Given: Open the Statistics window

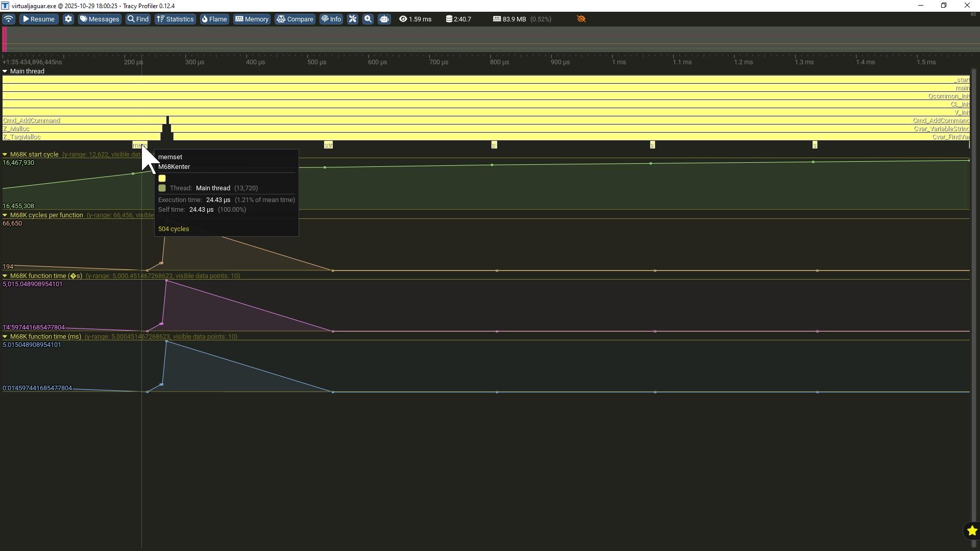Looking at the screenshot, I should [x=175, y=19].
